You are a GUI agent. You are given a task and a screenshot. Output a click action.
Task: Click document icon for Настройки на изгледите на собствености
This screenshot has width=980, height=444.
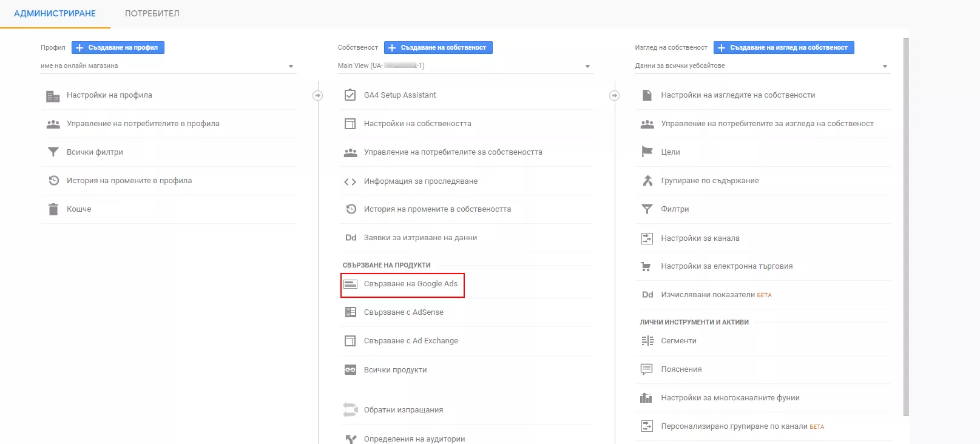click(x=647, y=95)
